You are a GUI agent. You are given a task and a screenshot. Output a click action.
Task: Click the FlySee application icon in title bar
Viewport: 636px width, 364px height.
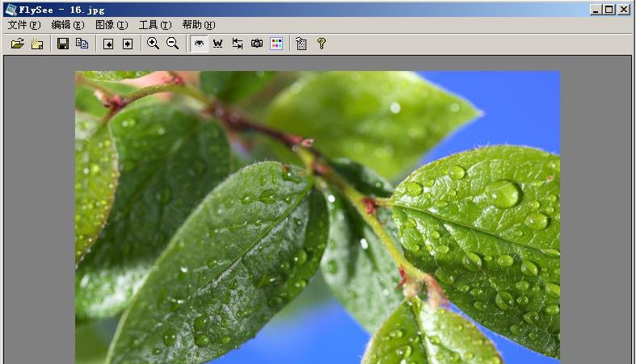pos(11,10)
